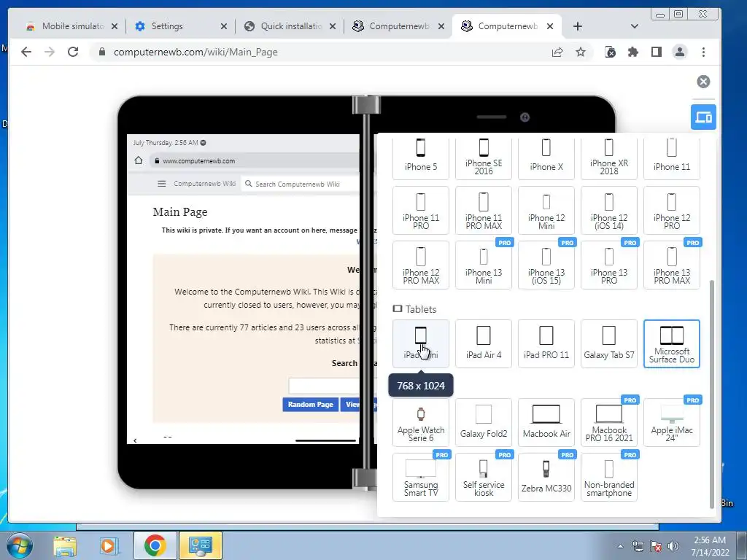The width and height of the screenshot is (747, 560).
Task: Go back to the previous page
Action: [x=26, y=52]
